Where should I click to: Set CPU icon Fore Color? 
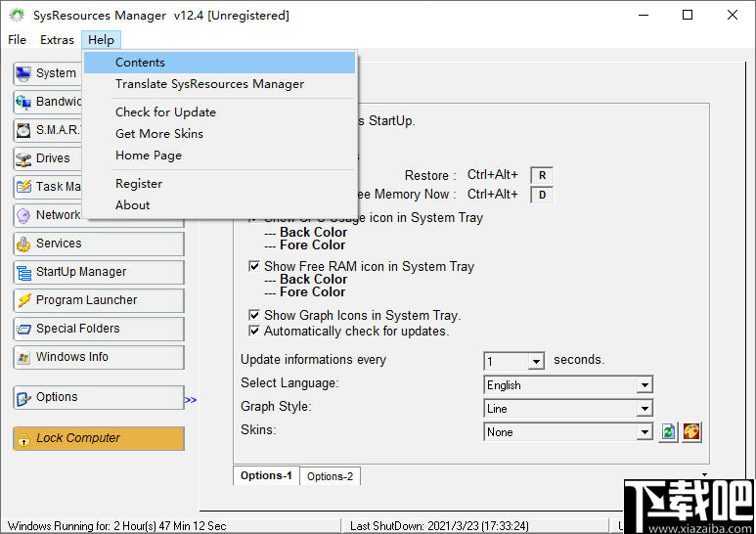click(312, 245)
